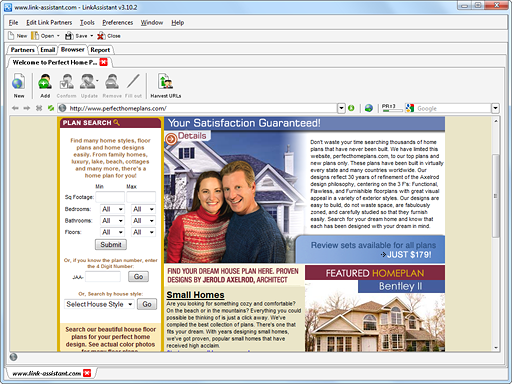The height and width of the screenshot is (384, 512).
Task: Click the Google search engine icon
Action: [x=409, y=108]
